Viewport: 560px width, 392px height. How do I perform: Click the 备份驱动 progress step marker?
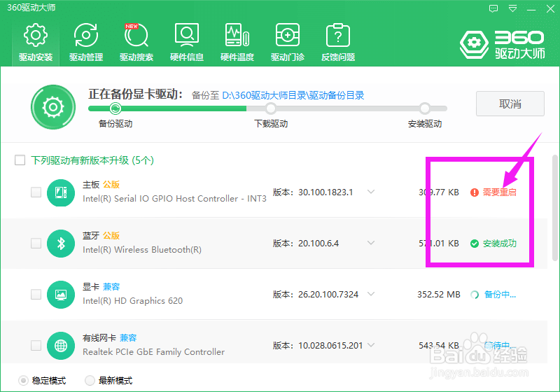click(115, 108)
